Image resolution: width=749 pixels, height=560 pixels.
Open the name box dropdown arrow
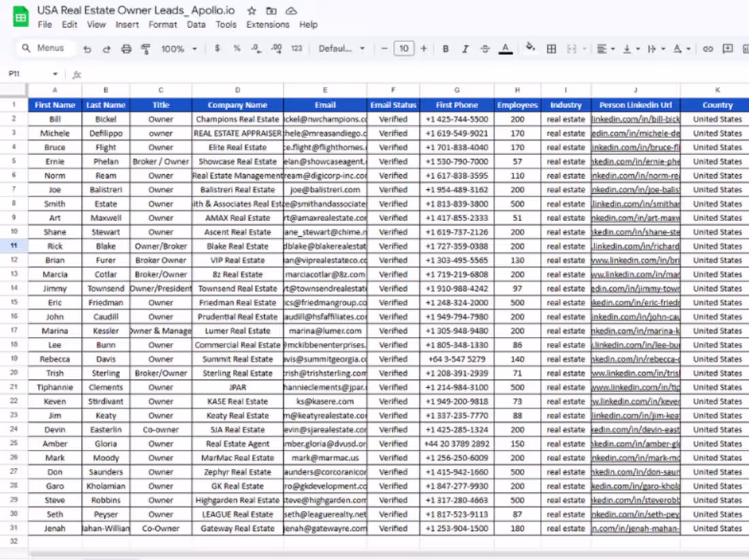click(55, 74)
